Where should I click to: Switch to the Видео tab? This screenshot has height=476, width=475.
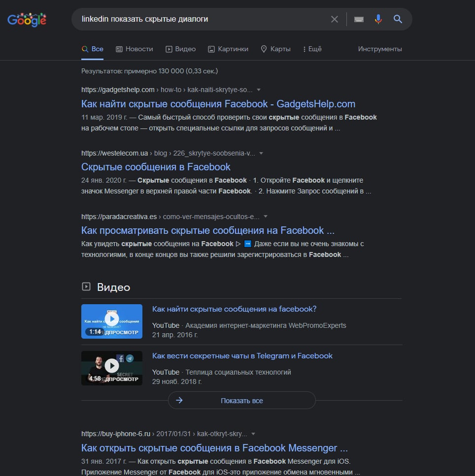click(x=180, y=49)
